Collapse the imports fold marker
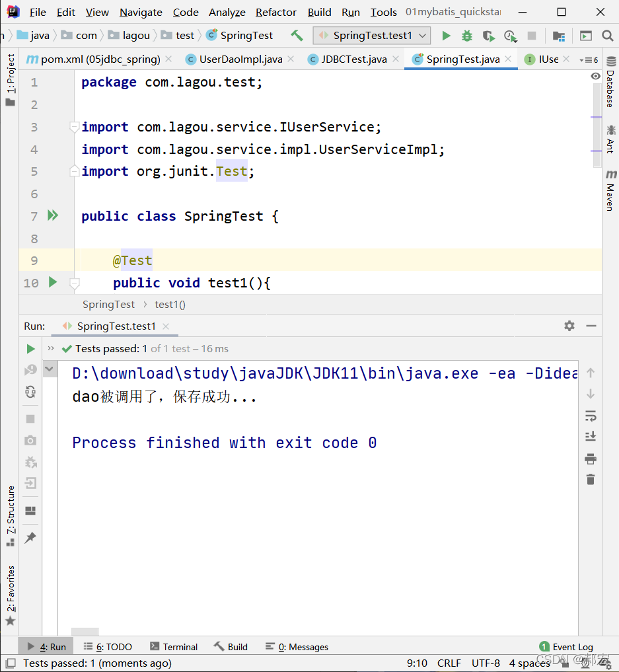 74,127
